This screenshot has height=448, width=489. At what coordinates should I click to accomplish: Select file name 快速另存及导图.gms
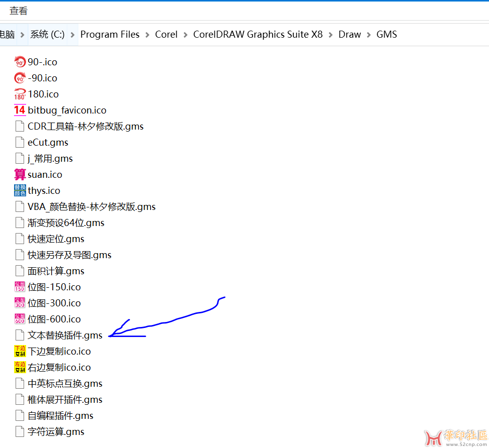pos(69,255)
